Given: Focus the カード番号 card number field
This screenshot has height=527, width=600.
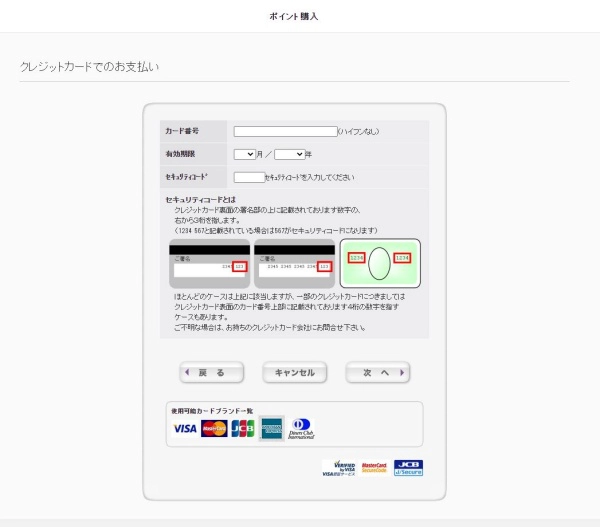Looking at the screenshot, I should tap(285, 131).
